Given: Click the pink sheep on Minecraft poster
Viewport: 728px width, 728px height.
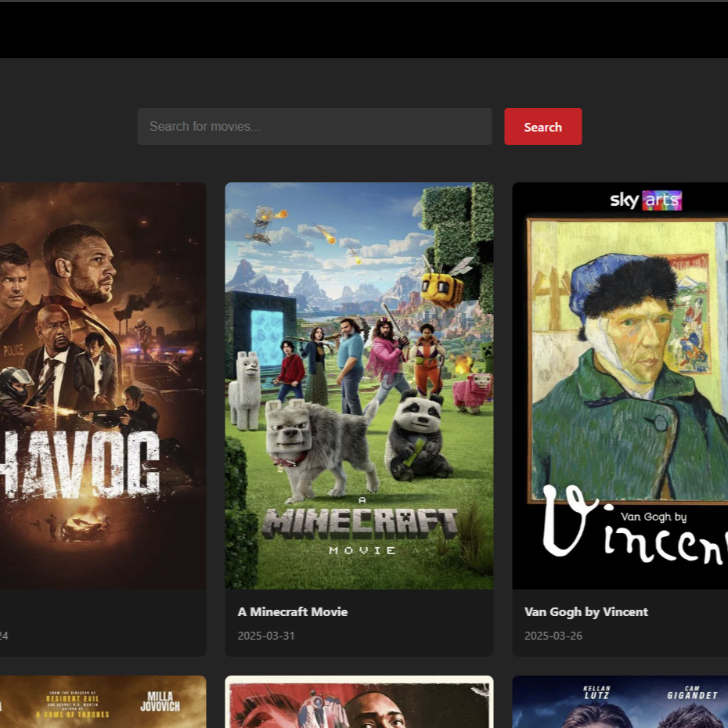Looking at the screenshot, I should [x=474, y=391].
